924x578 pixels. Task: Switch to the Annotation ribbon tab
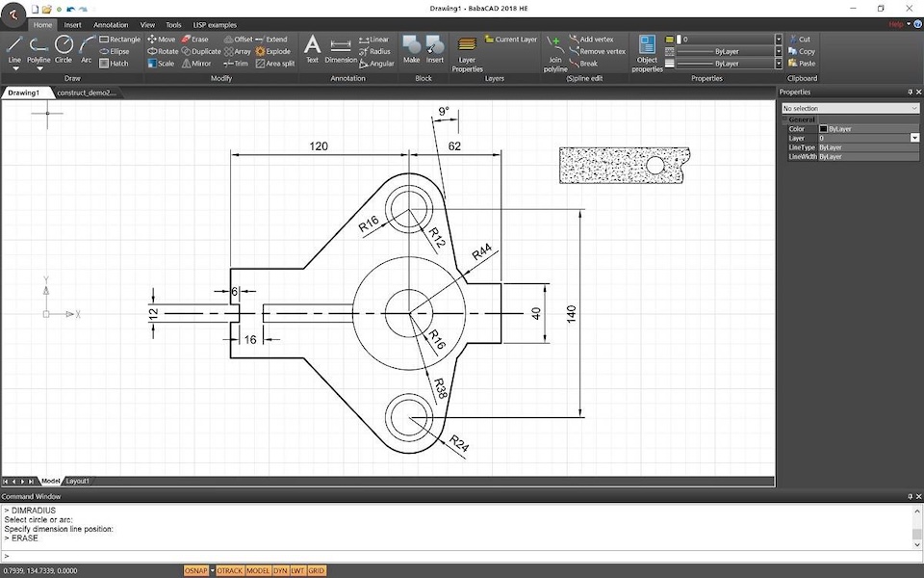[110, 24]
